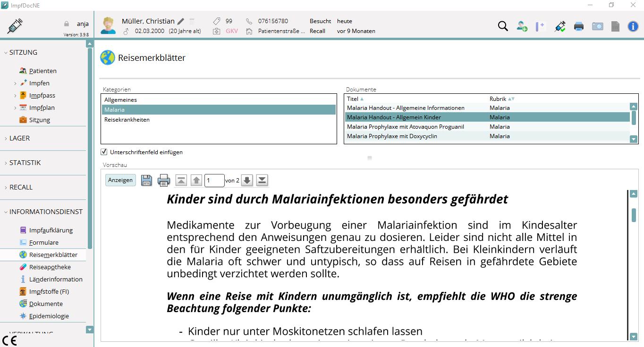Select Malaria Prophylaxe mit Doxycyclin

[x=487, y=136]
